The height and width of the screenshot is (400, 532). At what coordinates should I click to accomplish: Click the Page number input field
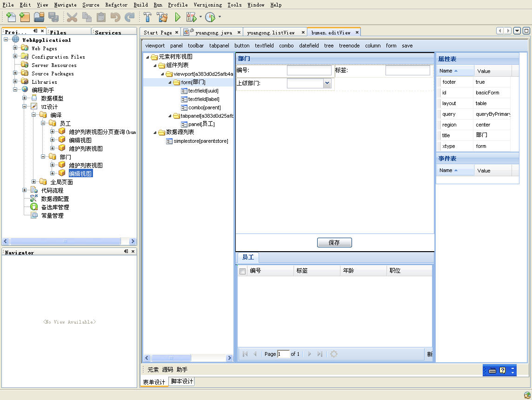[x=283, y=354]
